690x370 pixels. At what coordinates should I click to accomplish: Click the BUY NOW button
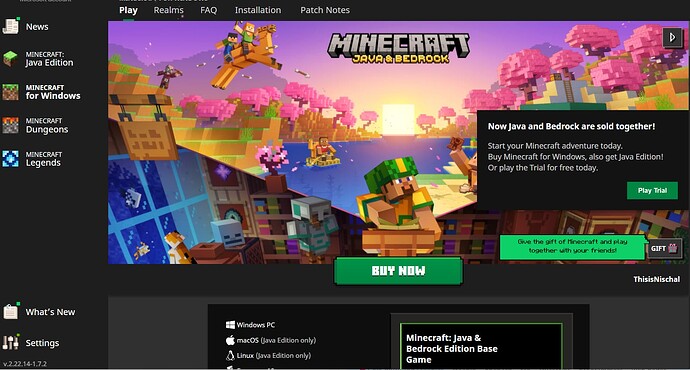pos(398,271)
